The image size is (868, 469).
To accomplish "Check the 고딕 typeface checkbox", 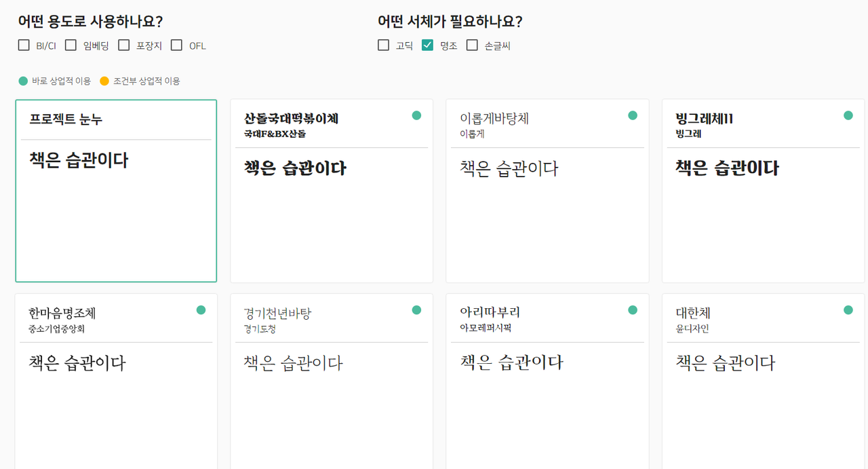I will pos(384,45).
